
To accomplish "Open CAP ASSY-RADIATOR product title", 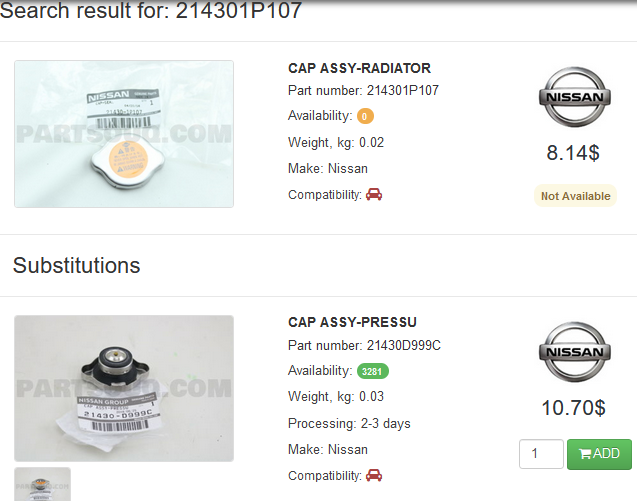I will [x=360, y=68].
